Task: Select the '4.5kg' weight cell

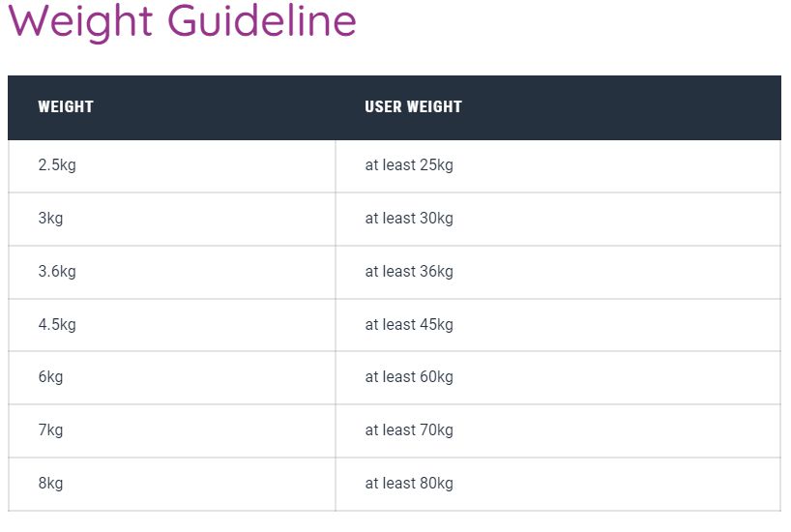Action: coord(57,325)
